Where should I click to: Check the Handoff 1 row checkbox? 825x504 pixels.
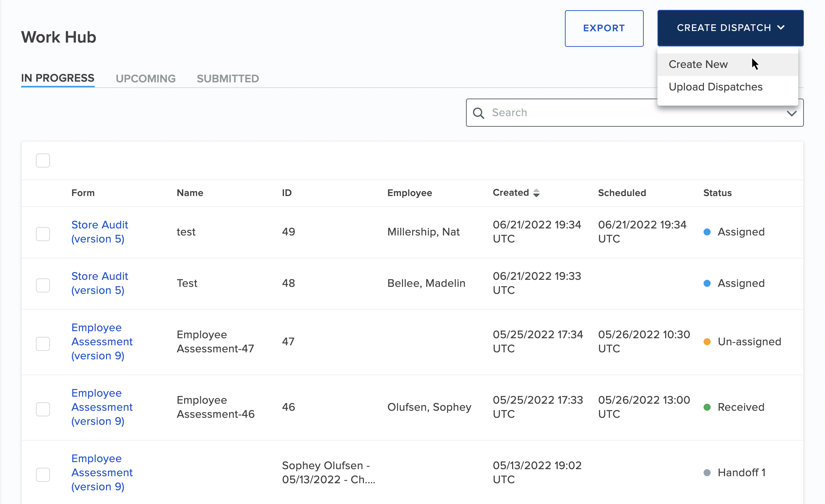(x=43, y=474)
